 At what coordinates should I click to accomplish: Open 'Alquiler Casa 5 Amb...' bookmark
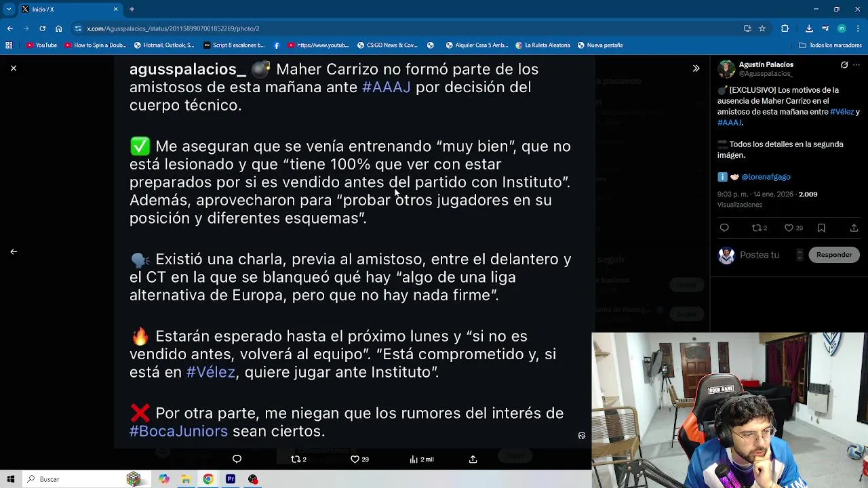coord(477,45)
